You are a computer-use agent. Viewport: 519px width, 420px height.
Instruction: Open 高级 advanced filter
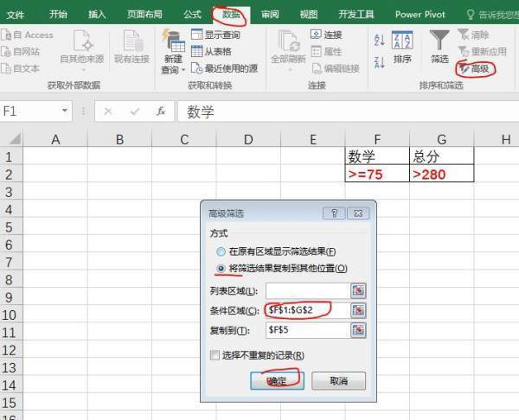click(x=475, y=69)
